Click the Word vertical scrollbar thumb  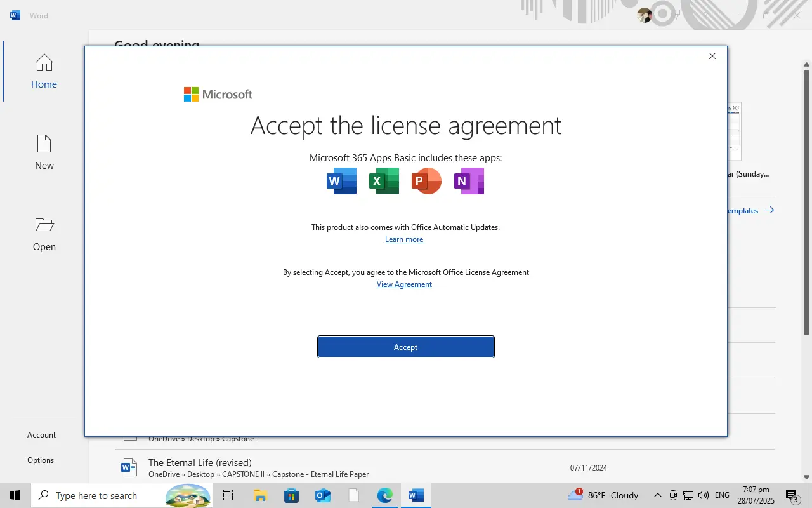807,202
